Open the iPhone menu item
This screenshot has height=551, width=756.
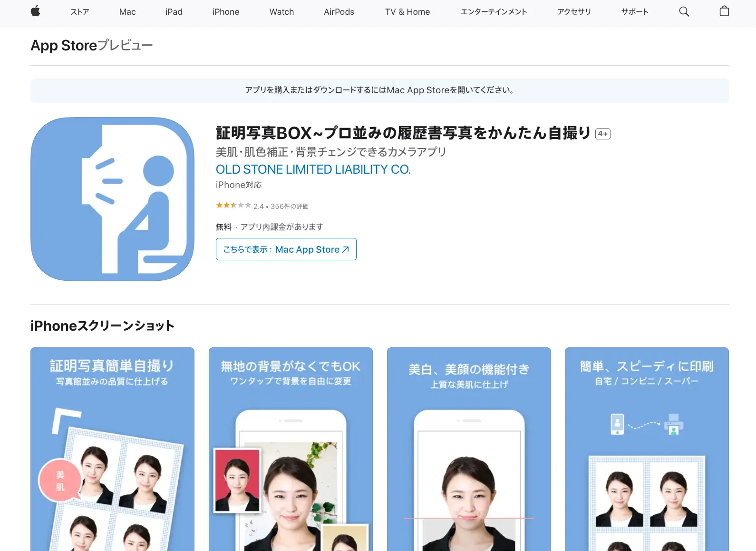coord(226,12)
